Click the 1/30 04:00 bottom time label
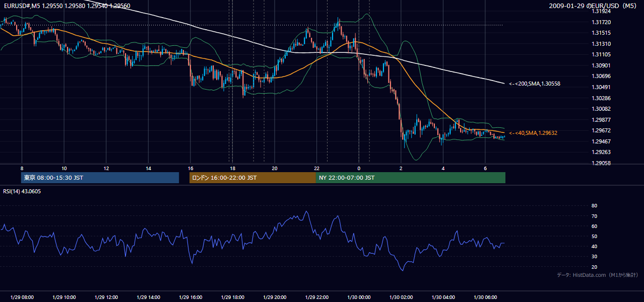 [x=443, y=297]
